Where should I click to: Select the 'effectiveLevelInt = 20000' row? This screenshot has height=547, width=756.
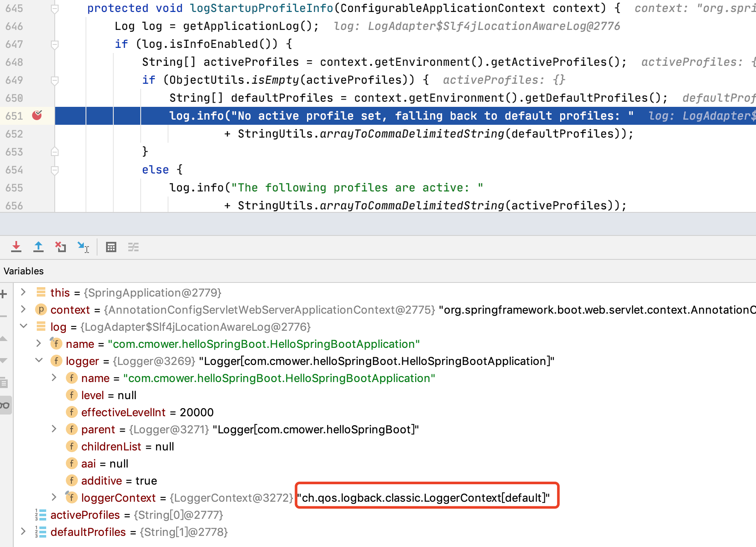[x=147, y=412]
